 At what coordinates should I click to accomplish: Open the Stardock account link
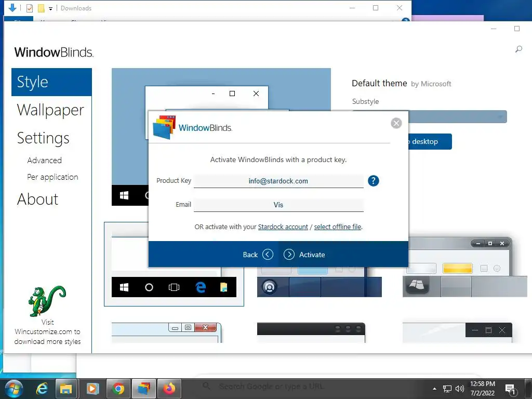pyautogui.click(x=283, y=227)
